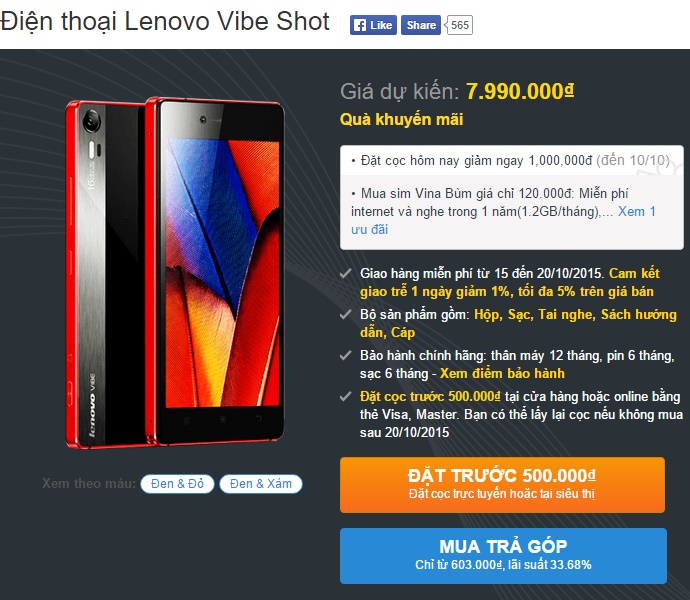Click the Facebook Like button

tap(373, 25)
